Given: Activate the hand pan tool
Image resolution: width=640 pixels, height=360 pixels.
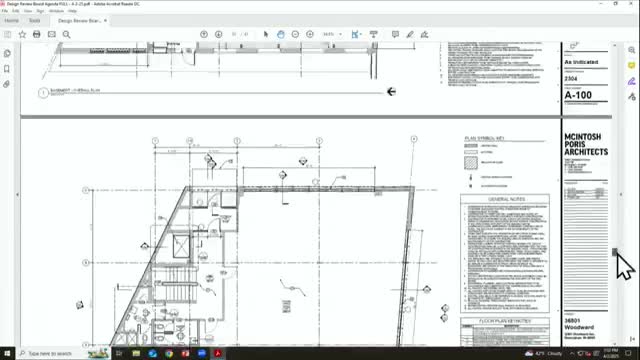Looking at the screenshot, I should (280, 34).
